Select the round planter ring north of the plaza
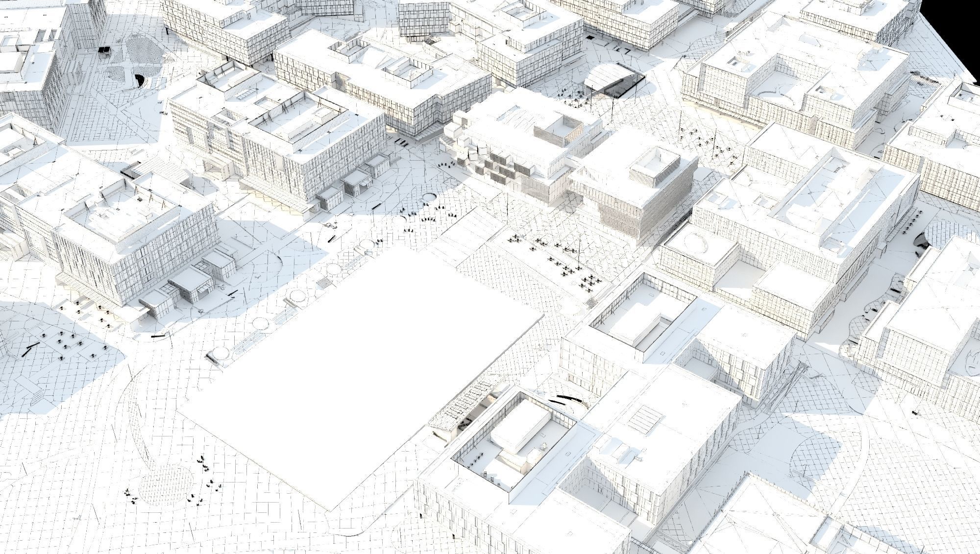980x554 pixels. (430, 197)
